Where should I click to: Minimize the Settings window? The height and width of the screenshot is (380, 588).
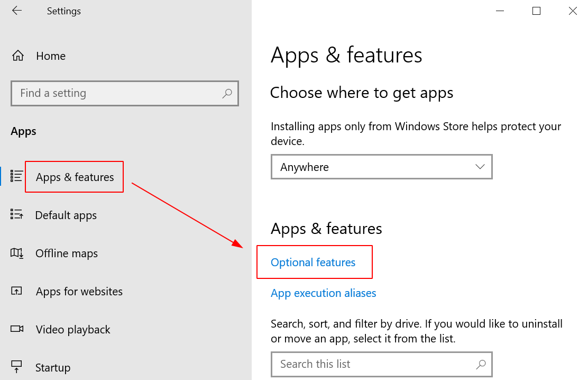[500, 11]
